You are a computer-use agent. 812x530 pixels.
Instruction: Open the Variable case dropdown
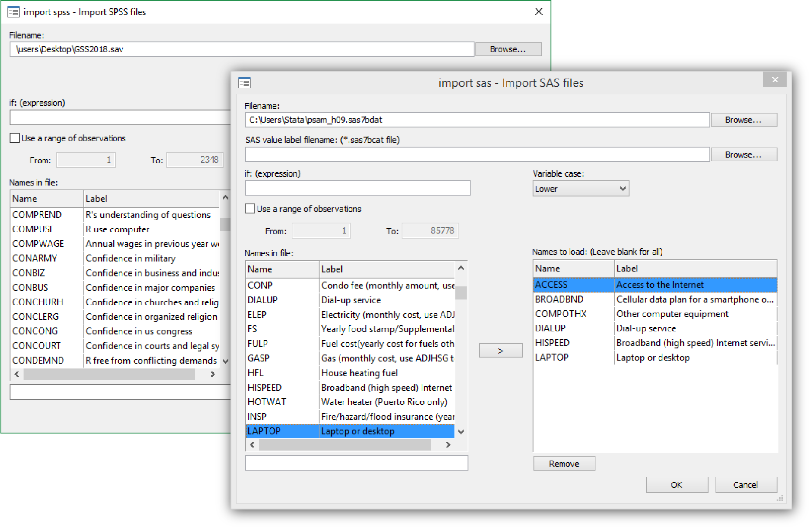(581, 189)
